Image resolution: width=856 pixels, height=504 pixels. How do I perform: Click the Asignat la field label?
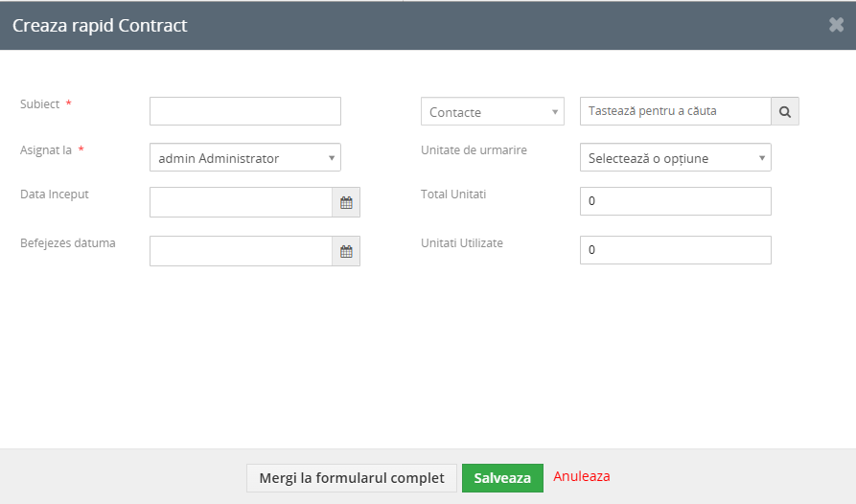coord(46,150)
